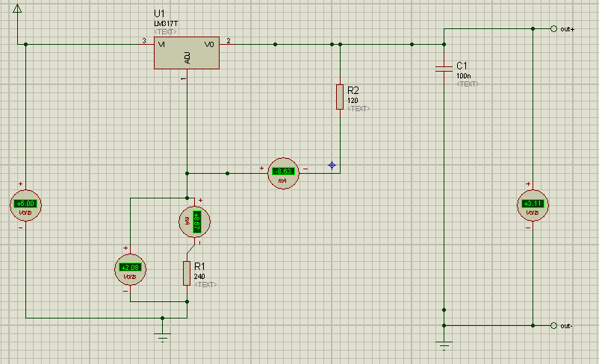The width and height of the screenshot is (599, 364).
Task: Click the +2.08 volts voltmeter
Action: click(130, 269)
